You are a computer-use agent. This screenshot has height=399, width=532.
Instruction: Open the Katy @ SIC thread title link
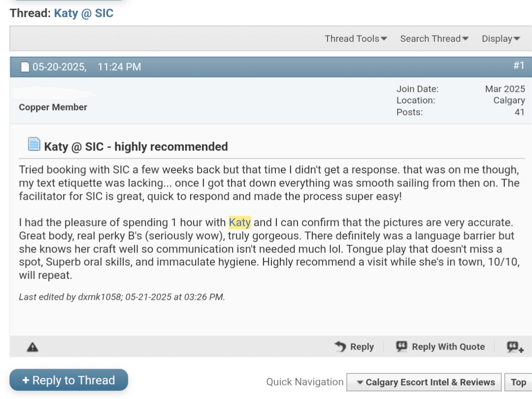84,13
